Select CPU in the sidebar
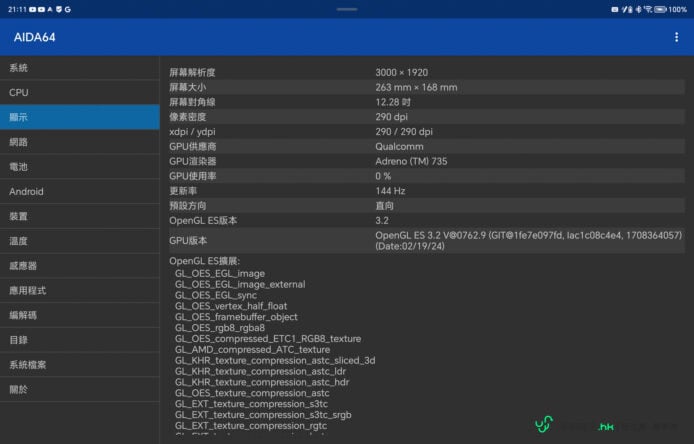This screenshot has height=444, width=694. pos(79,93)
